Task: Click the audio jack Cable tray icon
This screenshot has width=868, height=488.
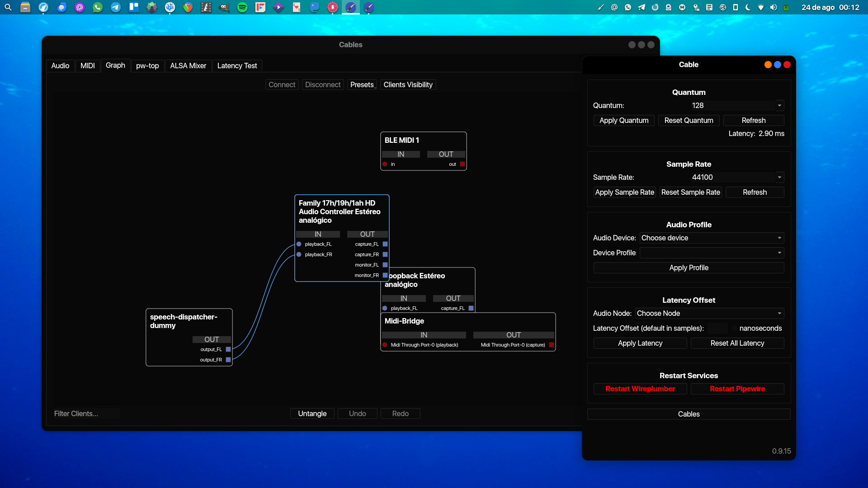Action: click(601, 7)
